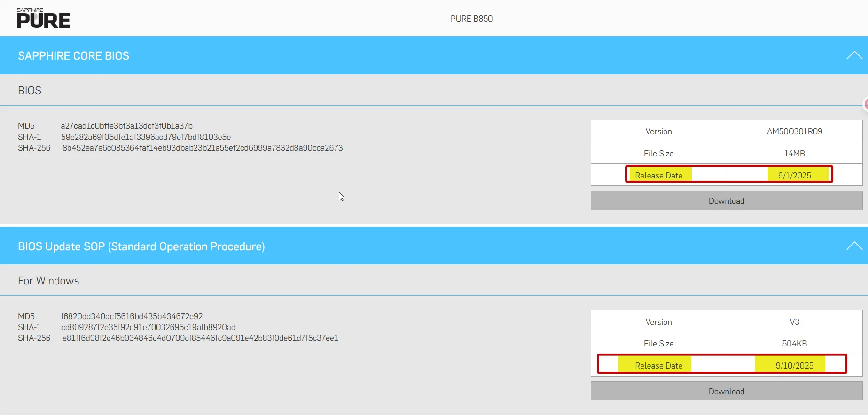The width and height of the screenshot is (868, 415).
Task: Click the 504KB file size value
Action: pyautogui.click(x=795, y=344)
